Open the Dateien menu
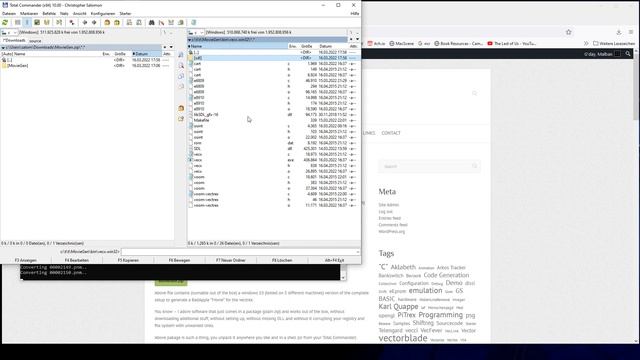 9,13
